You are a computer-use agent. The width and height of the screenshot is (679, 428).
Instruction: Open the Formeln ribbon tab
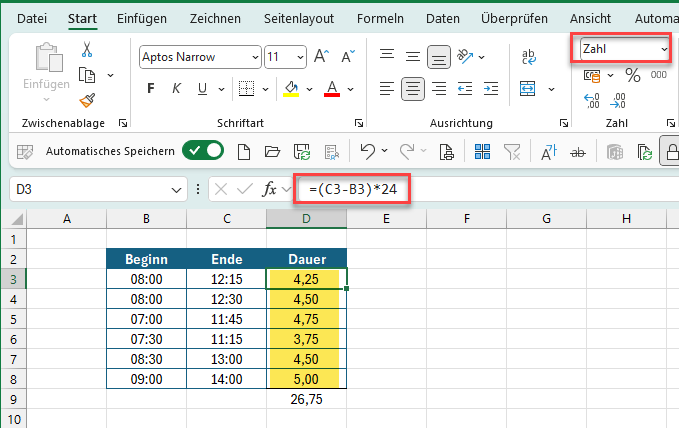(x=381, y=18)
